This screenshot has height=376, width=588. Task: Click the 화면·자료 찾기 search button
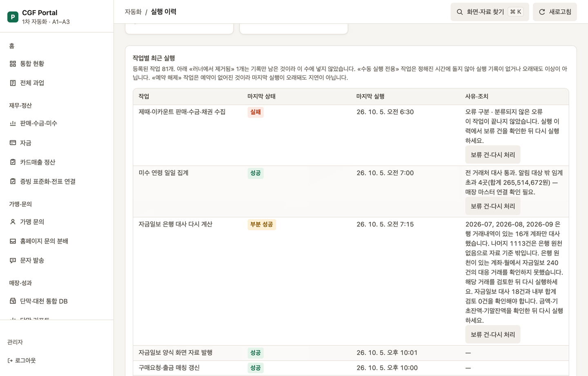[x=490, y=12]
